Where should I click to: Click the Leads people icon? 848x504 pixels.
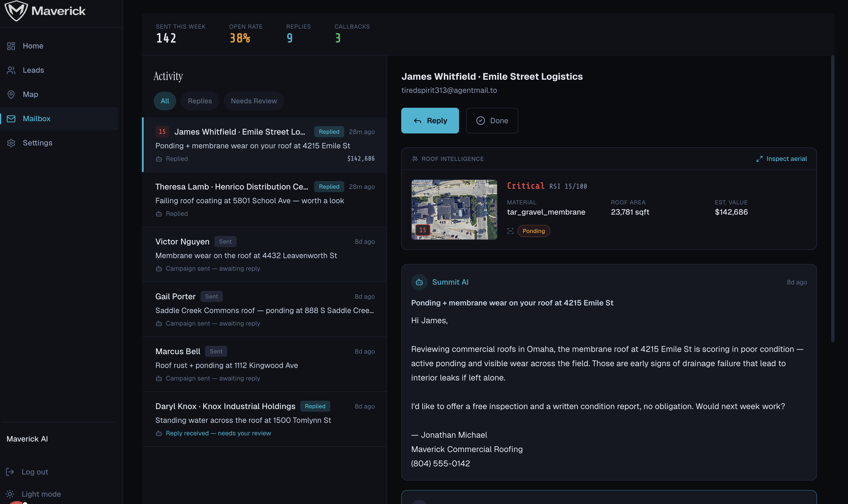[11, 70]
